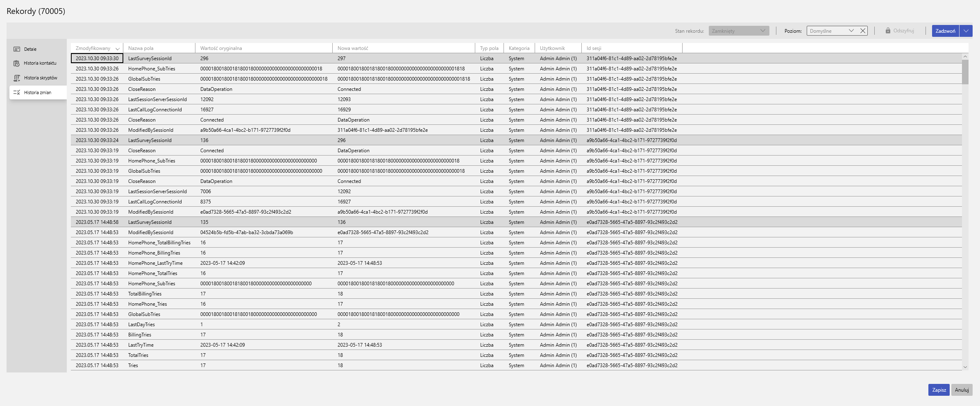Click the Historia kontaktu icon
This screenshot has width=980, height=406.
tap(17, 63)
